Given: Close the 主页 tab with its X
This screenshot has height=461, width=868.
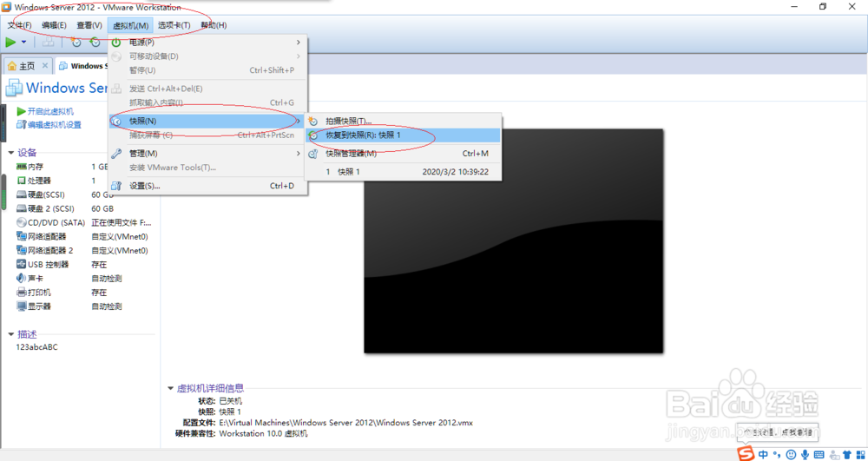Looking at the screenshot, I should click(45, 66).
